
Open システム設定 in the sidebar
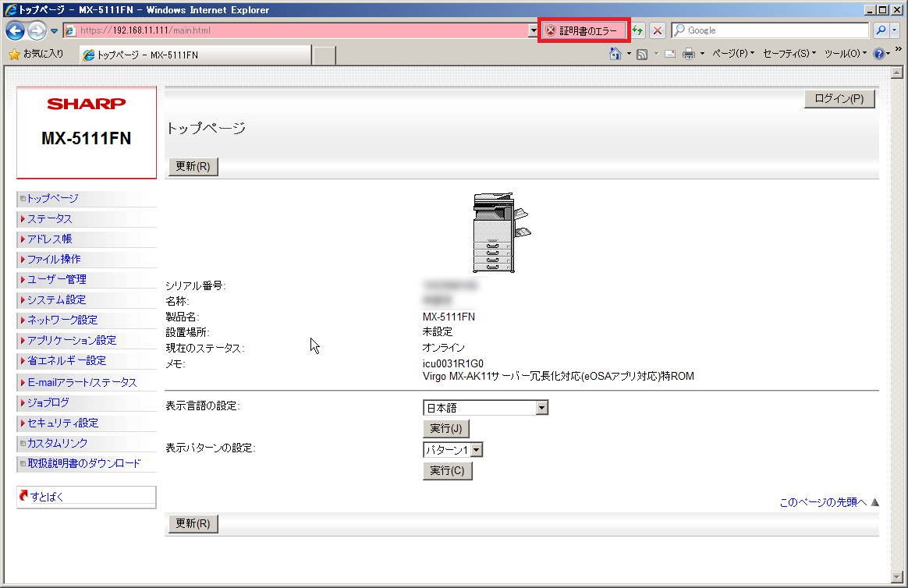coord(57,299)
